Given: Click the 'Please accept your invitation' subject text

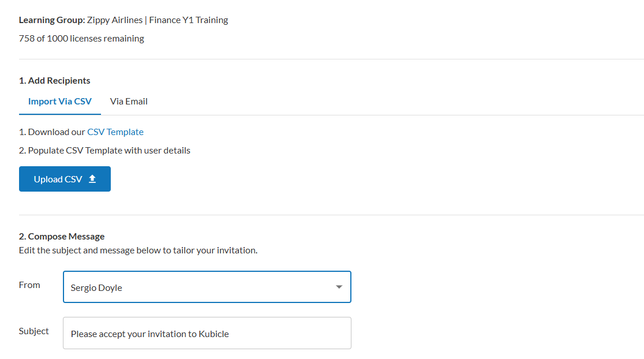Looking at the screenshot, I should coord(149,334).
